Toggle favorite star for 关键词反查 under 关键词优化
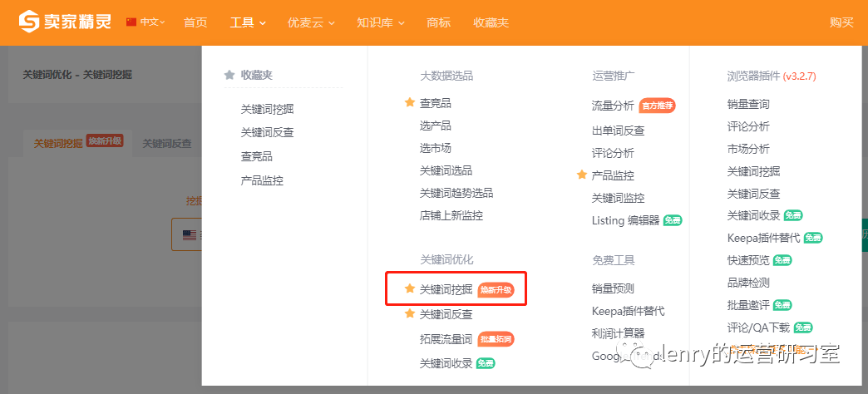 point(409,314)
